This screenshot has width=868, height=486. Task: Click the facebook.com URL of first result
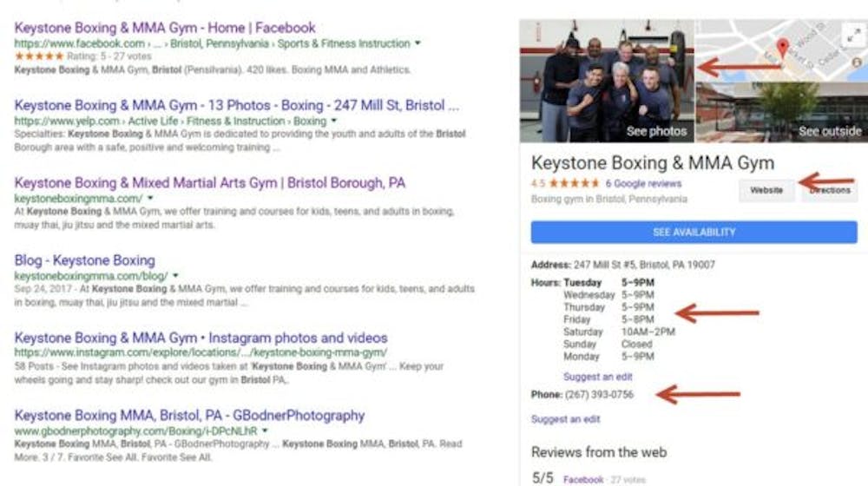pos(212,43)
